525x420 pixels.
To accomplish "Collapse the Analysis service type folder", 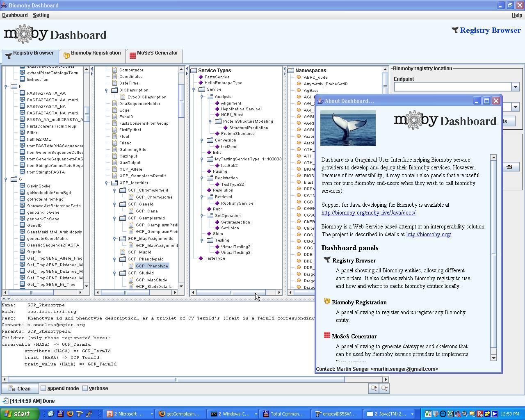I will (202, 97).
